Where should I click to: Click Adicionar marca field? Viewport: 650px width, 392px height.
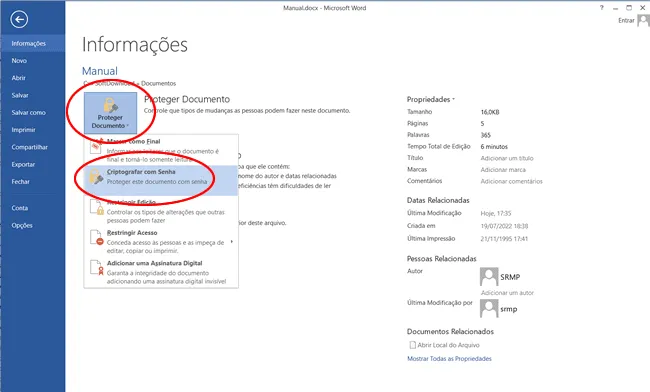[503, 170]
